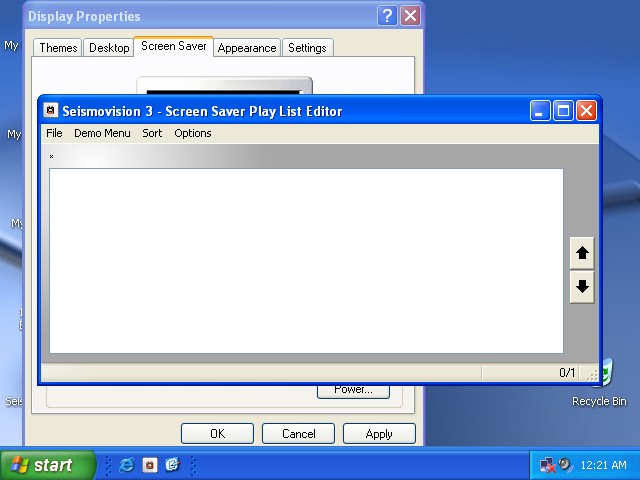Launch Internet Explorer from Quick Launch
Viewport: 640px width, 480px height.
click(127, 465)
